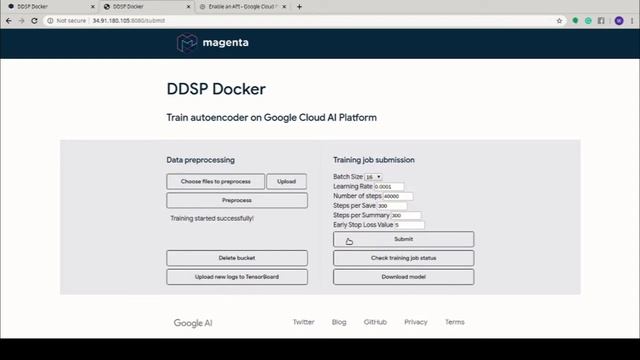The image size is (640, 360).
Task: Open the Privacy footer link
Action: point(416,322)
